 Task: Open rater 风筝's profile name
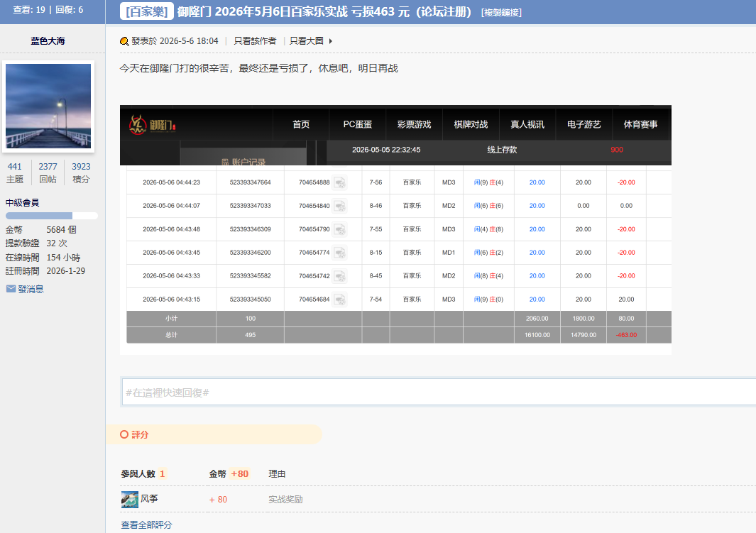pyautogui.click(x=149, y=499)
